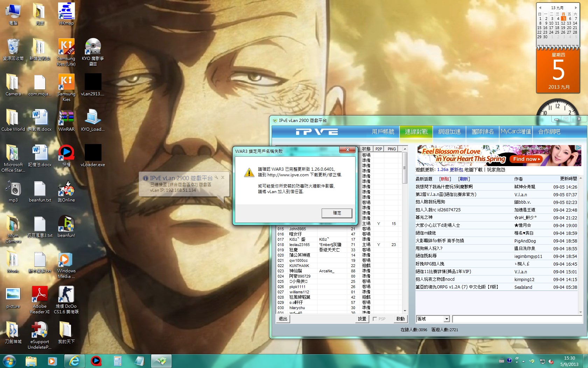
Task: Click the calendar gadget's next month arrow
Action: coord(576,8)
